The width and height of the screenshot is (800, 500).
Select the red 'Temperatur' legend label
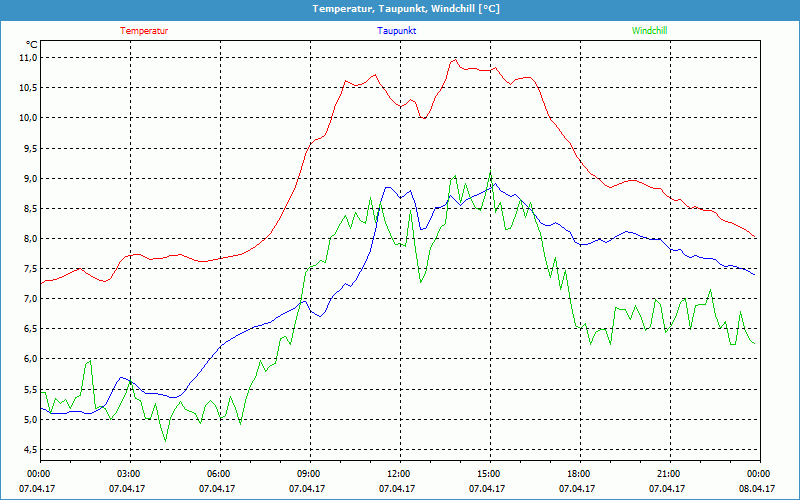tap(144, 31)
